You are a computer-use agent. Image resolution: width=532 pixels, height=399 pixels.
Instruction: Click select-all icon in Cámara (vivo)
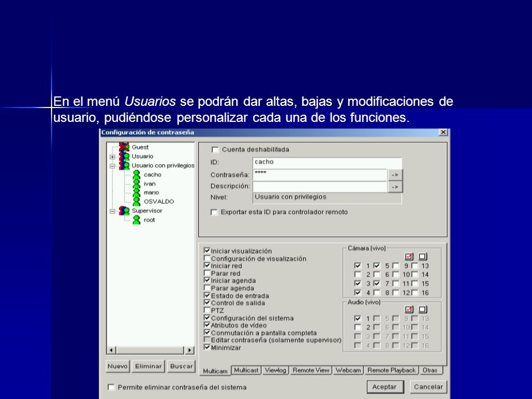[x=409, y=257]
